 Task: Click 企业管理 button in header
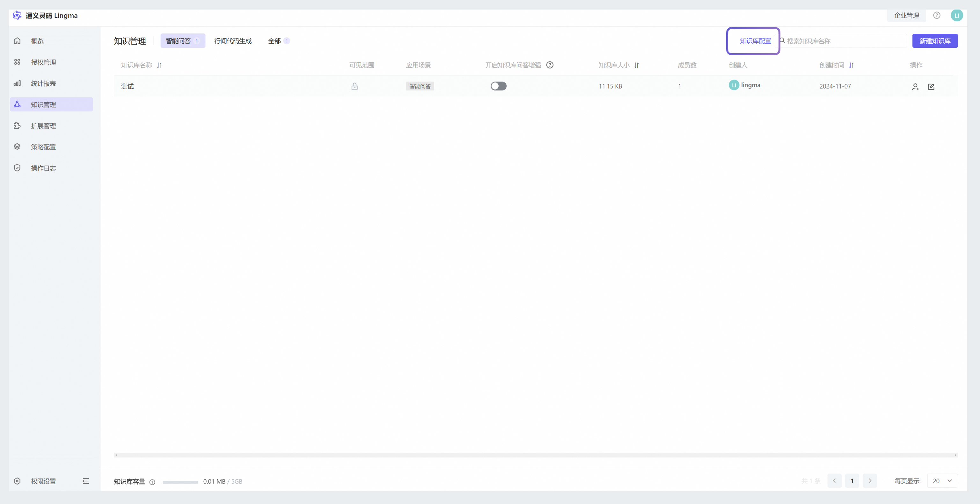pos(906,15)
